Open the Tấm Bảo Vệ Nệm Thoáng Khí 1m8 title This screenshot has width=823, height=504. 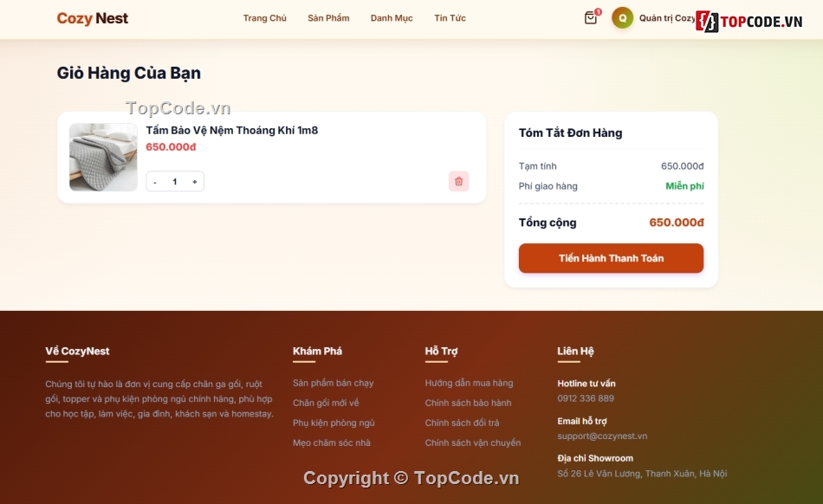232,130
